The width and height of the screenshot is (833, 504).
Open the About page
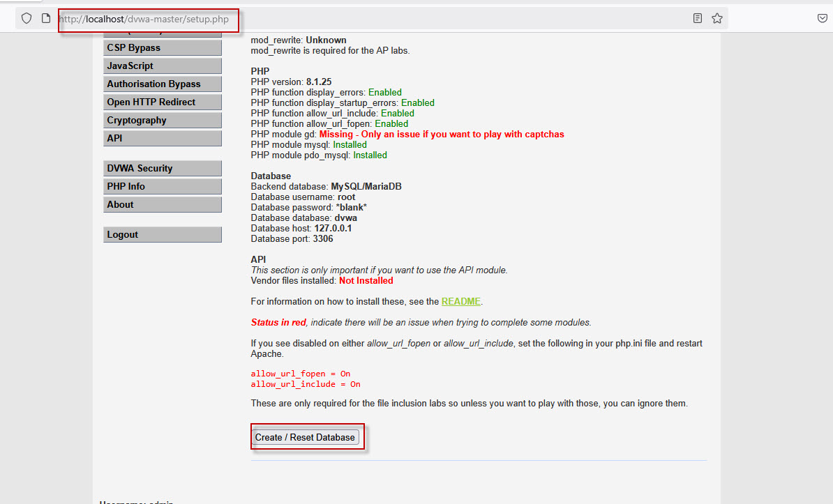pyautogui.click(x=163, y=204)
